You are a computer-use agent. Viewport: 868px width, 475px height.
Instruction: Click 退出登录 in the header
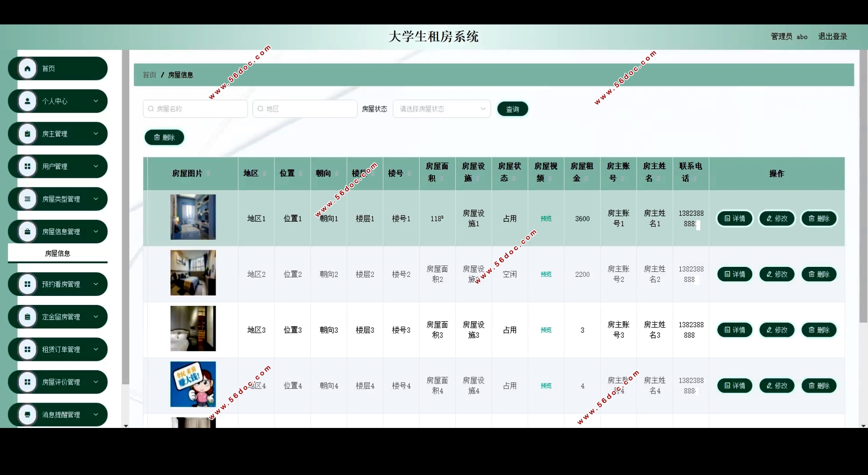(x=832, y=37)
